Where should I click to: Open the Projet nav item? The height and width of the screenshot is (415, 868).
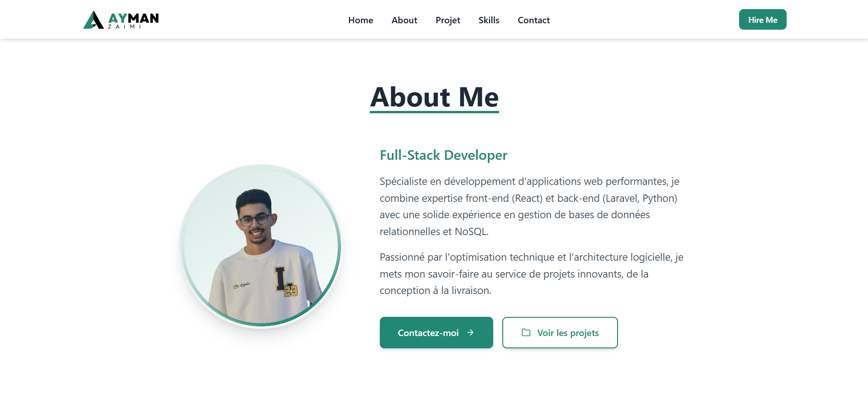click(448, 20)
